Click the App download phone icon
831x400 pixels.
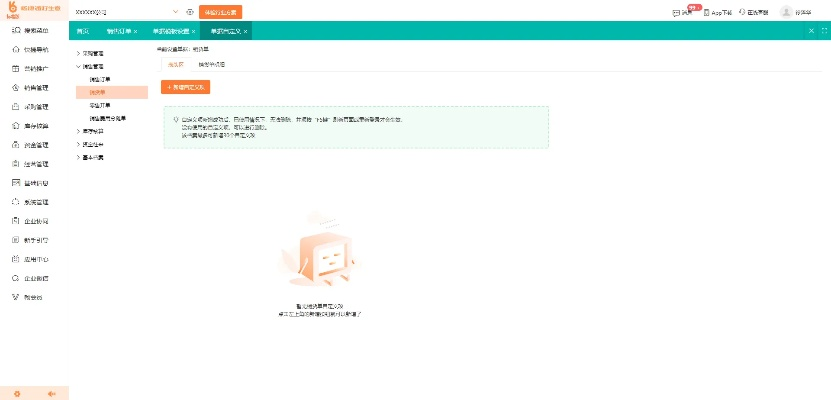pyautogui.click(x=706, y=12)
